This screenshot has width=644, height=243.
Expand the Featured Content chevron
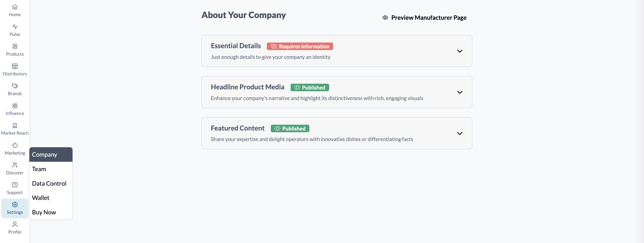click(459, 133)
